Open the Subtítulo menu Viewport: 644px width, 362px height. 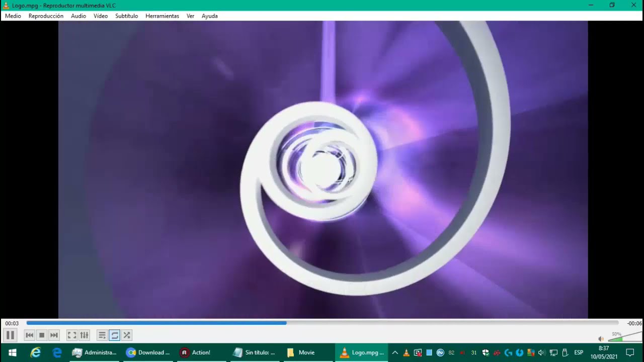point(126,16)
